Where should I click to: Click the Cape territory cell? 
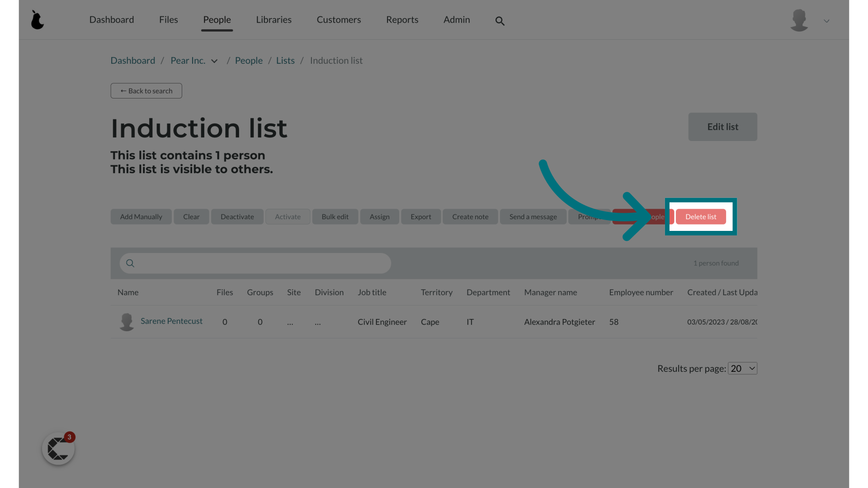click(430, 322)
